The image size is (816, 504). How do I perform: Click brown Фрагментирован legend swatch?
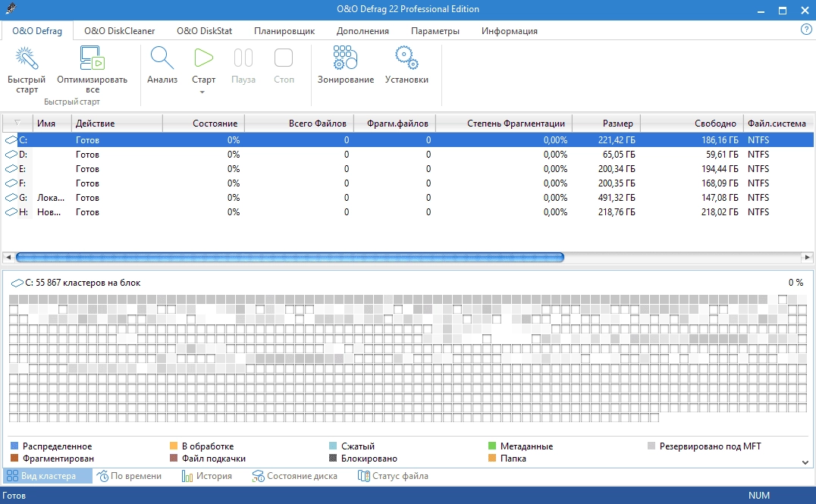(14, 459)
